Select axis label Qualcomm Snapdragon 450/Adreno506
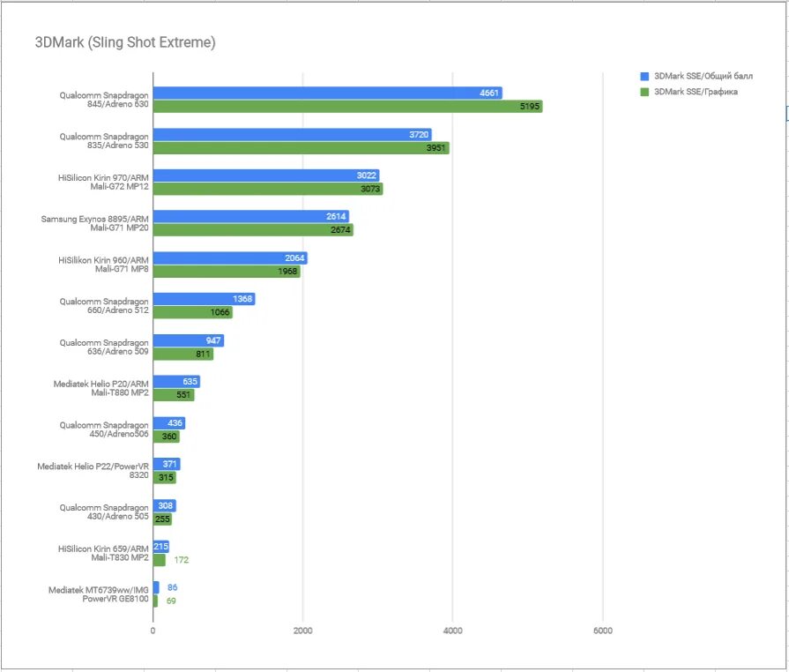Image resolution: width=789 pixels, height=672 pixels. 104,429
